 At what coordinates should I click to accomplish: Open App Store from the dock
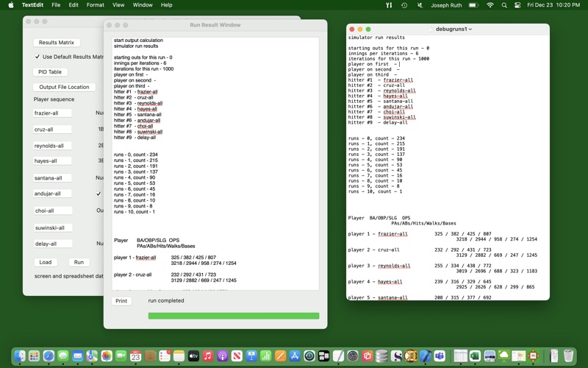(x=295, y=355)
